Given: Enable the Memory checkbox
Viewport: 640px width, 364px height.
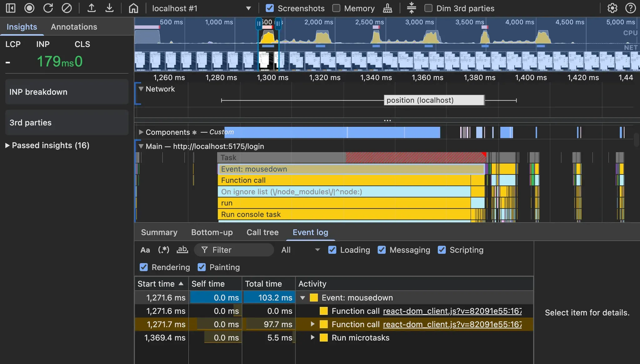Looking at the screenshot, I should 336,8.
